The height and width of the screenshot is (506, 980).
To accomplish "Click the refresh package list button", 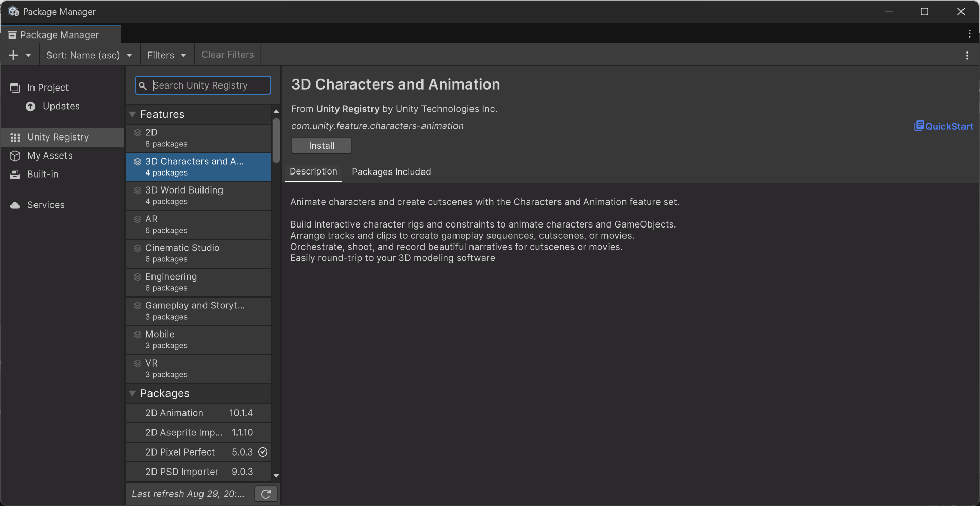I will coord(266,494).
